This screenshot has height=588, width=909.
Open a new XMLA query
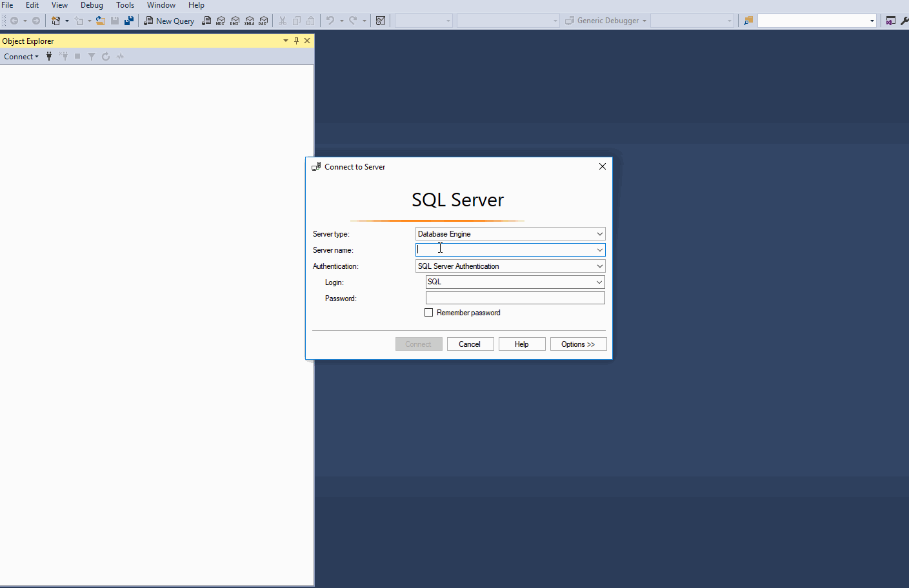coord(249,21)
